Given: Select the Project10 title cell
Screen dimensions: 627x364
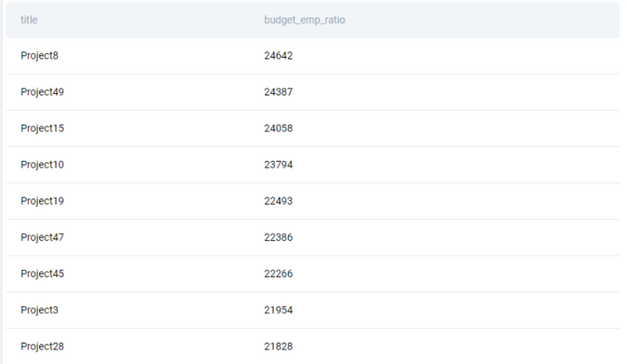Looking at the screenshot, I should click(42, 165).
